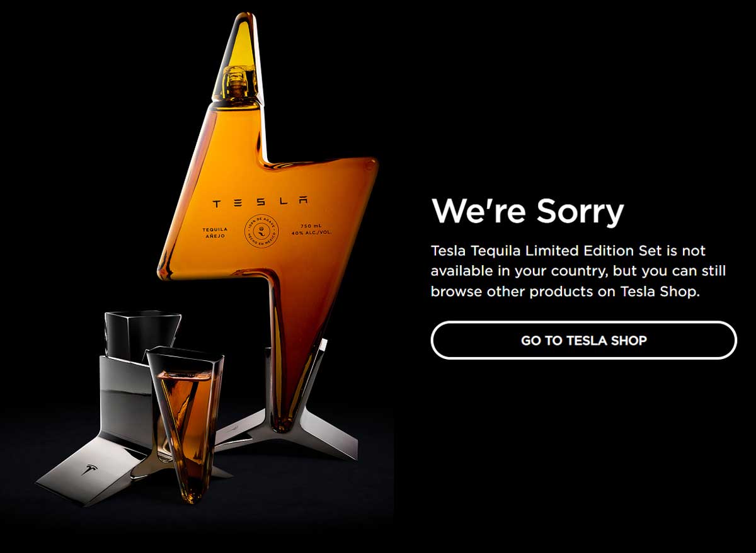Viewport: 756px width, 553px height.
Task: Click the GO TO TESLA SHOP button
Action: [583, 340]
